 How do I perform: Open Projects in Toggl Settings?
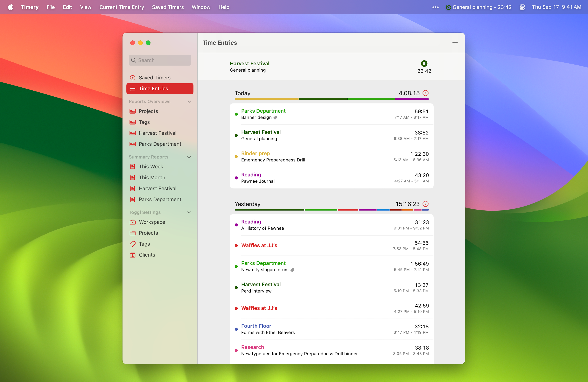coord(160,233)
